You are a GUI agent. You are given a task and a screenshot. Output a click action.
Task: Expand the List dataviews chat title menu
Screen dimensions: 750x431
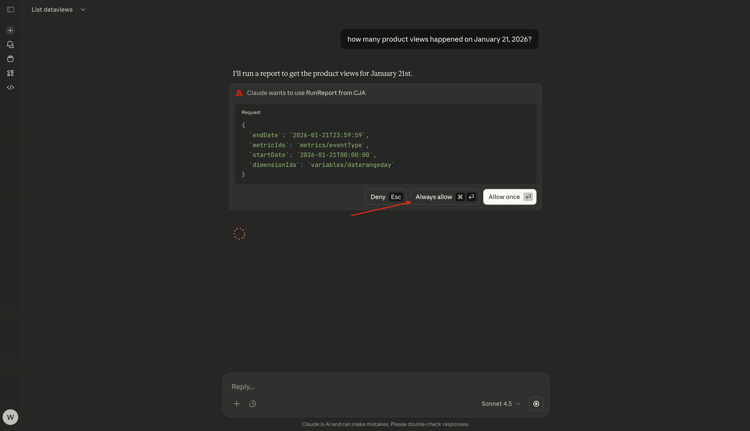58,10
